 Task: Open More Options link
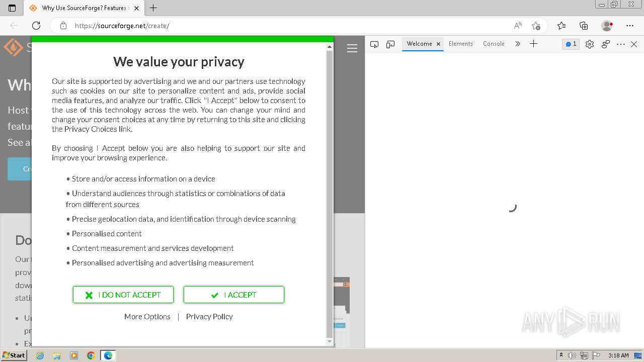(147, 316)
